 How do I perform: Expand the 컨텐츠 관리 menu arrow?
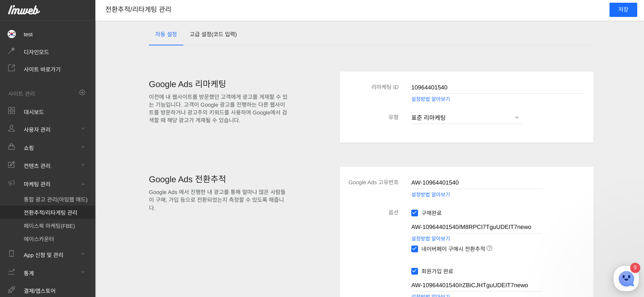(x=83, y=165)
